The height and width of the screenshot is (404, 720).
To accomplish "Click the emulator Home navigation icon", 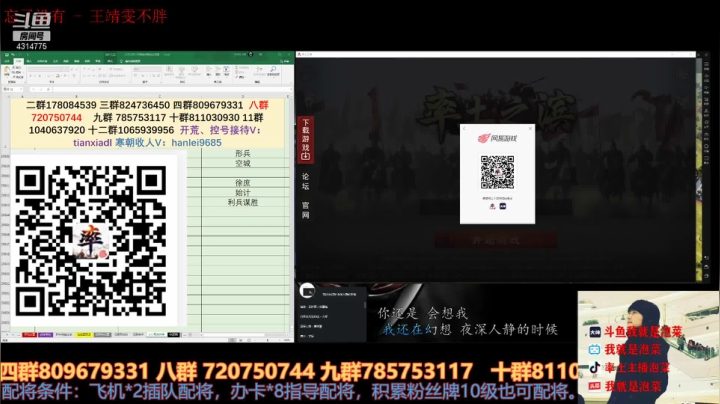I will click(x=706, y=267).
